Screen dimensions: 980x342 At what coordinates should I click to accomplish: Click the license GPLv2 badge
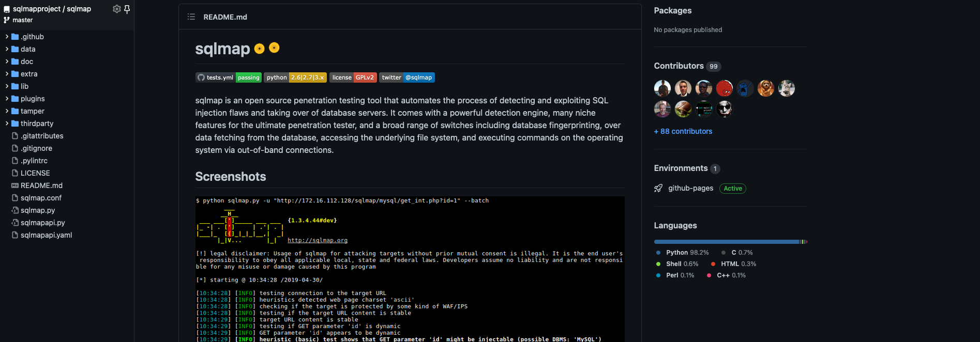coord(353,77)
